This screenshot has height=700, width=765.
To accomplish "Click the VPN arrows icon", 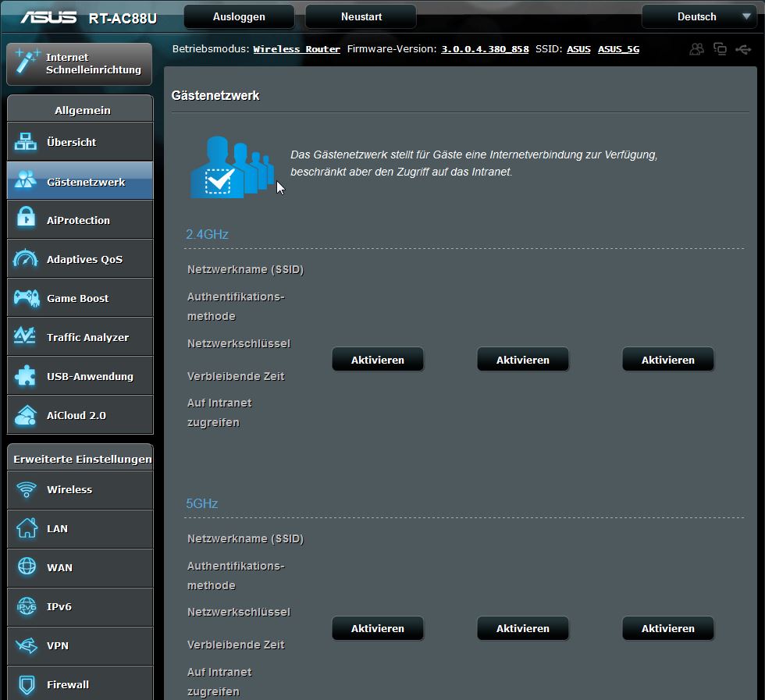I will point(27,645).
